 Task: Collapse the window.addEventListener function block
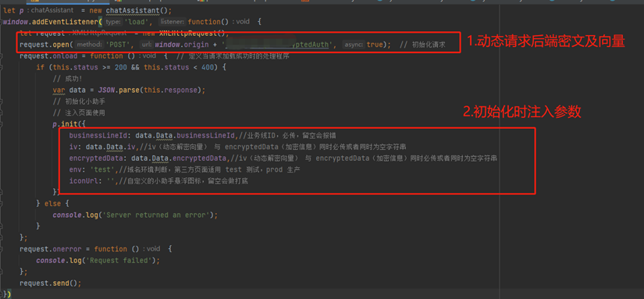[2, 22]
